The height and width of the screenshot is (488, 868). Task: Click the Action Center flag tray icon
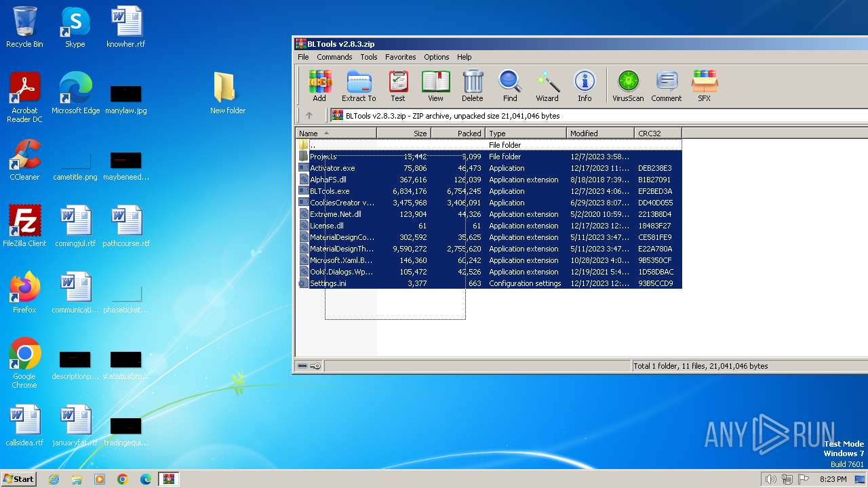804,479
